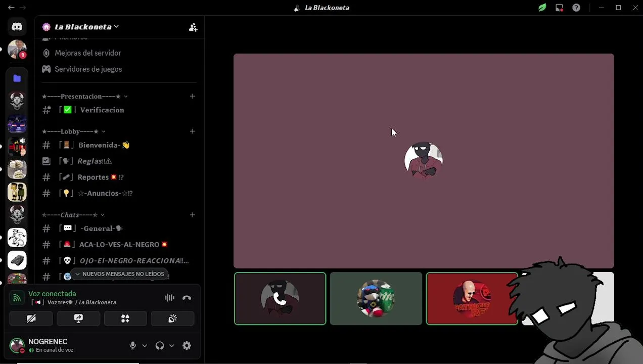The height and width of the screenshot is (364, 643).
Task: Open the soundboard button
Action: point(172,318)
